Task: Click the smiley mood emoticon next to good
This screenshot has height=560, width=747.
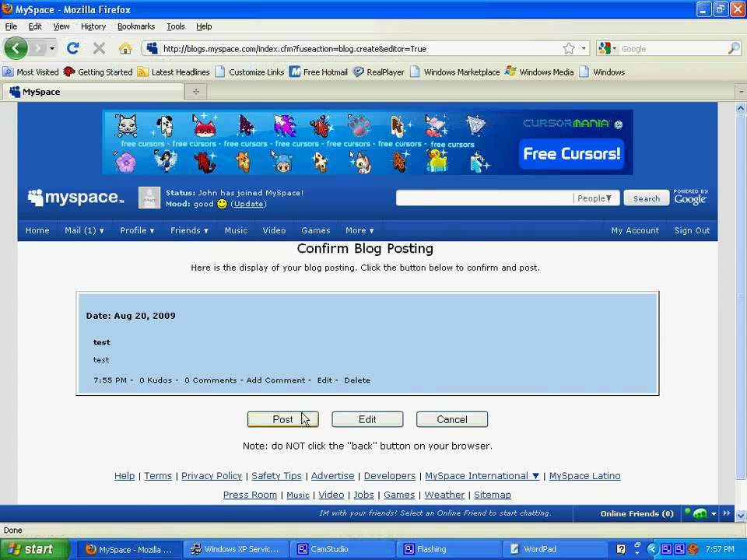Action: coord(221,204)
